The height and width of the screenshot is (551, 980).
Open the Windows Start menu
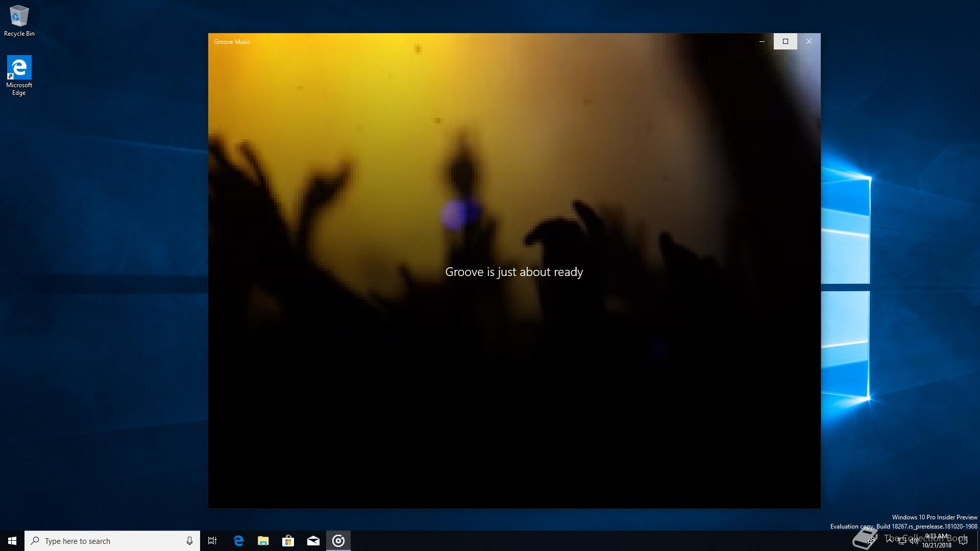tap(12, 541)
